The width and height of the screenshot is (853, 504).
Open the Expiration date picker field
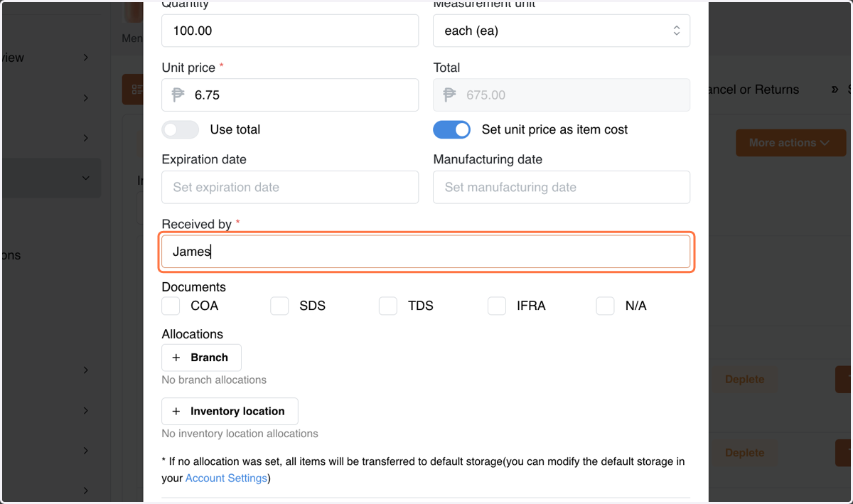tap(290, 187)
